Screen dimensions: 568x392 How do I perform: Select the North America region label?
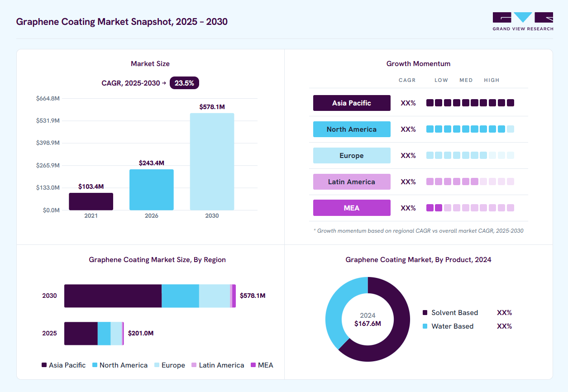[352, 129]
